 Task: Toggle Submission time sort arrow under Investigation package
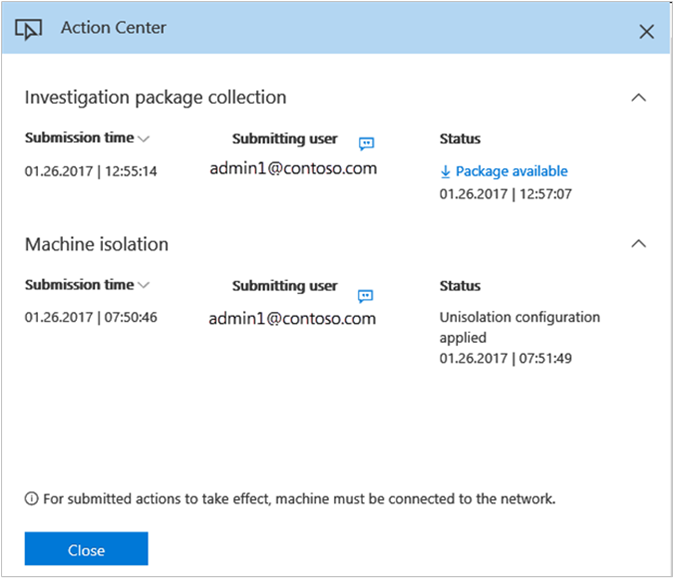[x=144, y=139]
